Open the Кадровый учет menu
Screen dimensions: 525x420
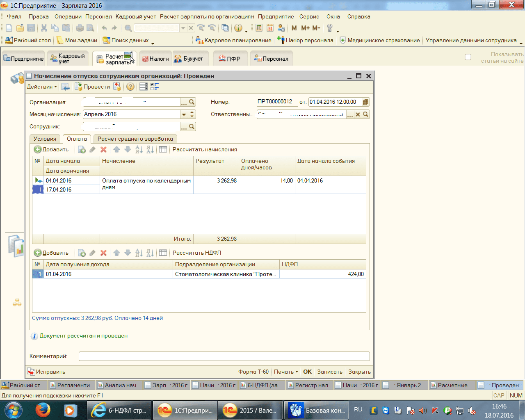click(136, 16)
